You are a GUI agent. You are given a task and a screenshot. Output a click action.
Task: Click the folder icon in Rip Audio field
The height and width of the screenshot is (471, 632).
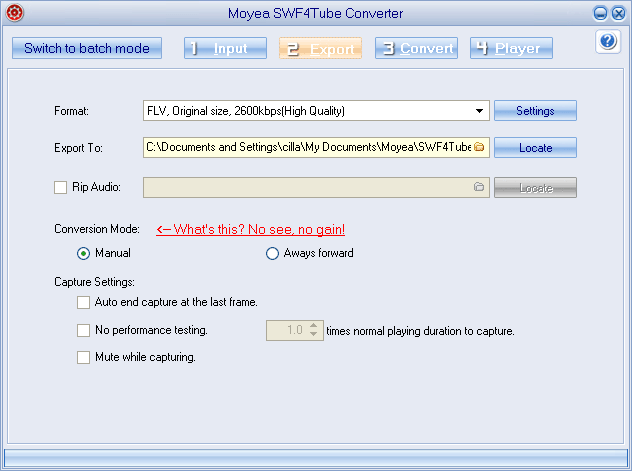pos(479,187)
